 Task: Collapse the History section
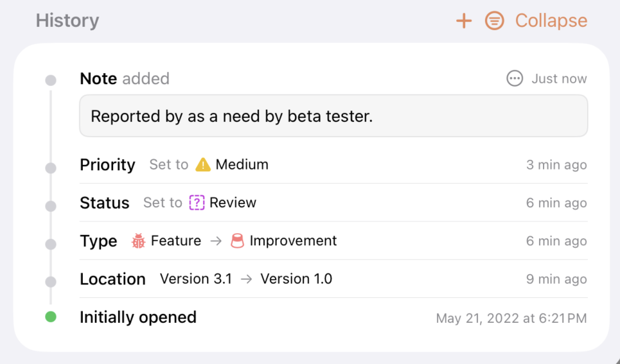tap(551, 21)
